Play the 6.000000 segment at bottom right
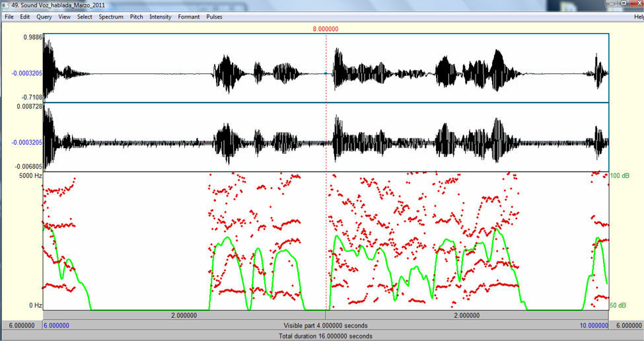Image resolution: width=644 pixels, height=341 pixels. [x=625, y=326]
